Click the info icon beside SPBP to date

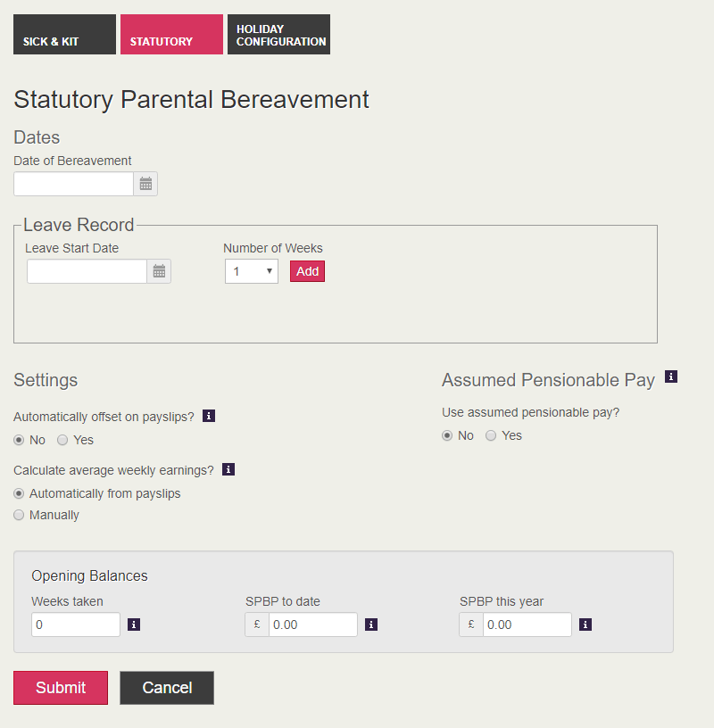tap(371, 625)
